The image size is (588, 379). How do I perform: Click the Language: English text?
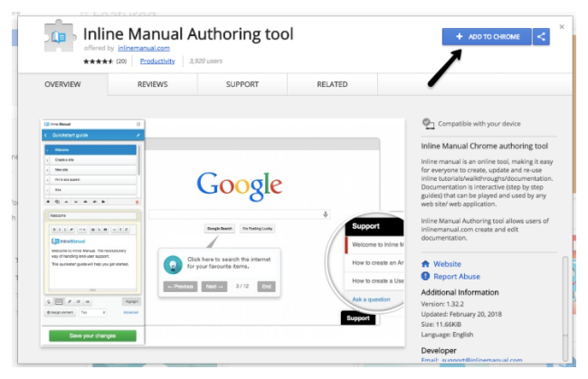447,335
